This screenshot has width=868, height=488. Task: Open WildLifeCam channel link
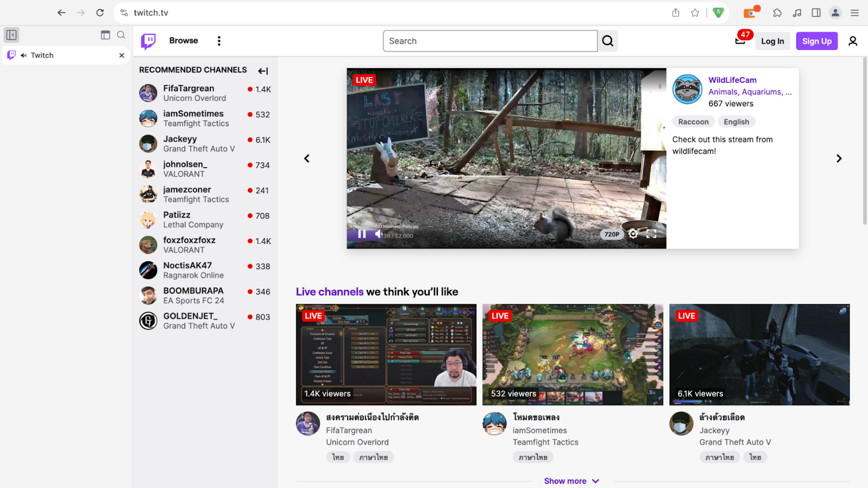pyautogui.click(x=732, y=80)
